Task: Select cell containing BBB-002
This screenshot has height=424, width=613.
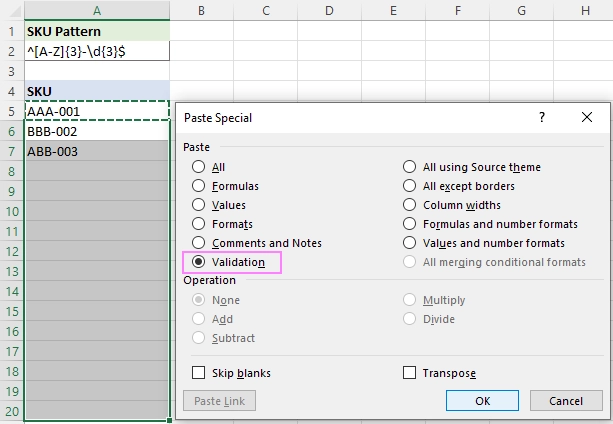Action: (x=97, y=131)
